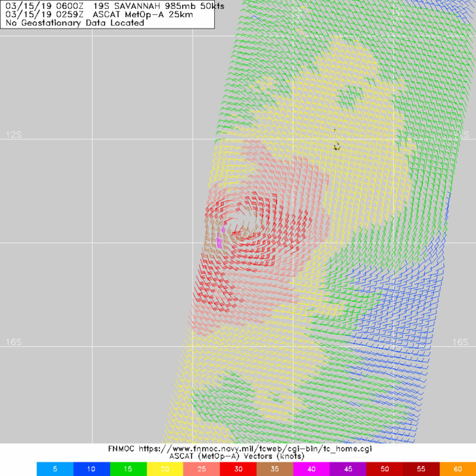476x476 pixels.
Task: Click the ASCAT Vectors (knots) legend caption
Action: point(237,458)
